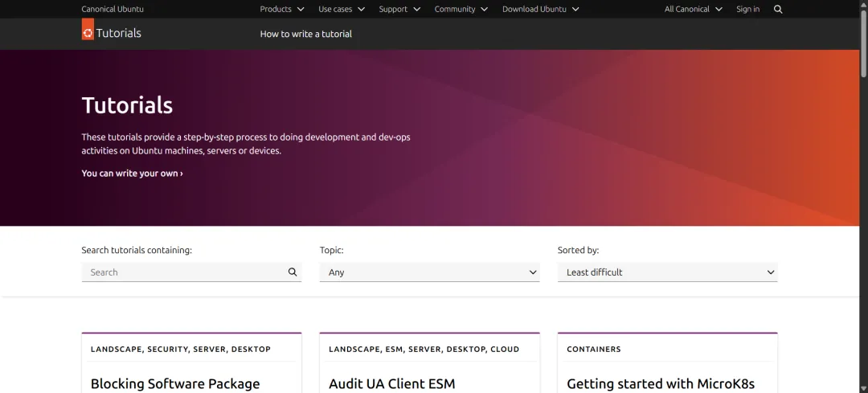The image size is (868, 393).
Task: Click the LANDSCAPE, ESM, SERVER, DESKTOP, CLOUD tags
Action: 424,350
